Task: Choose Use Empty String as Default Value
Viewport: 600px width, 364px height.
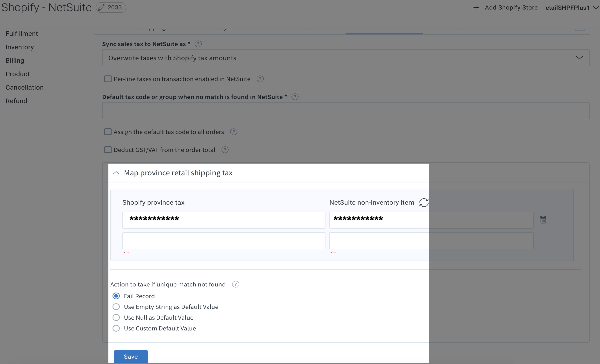Action: [116, 307]
